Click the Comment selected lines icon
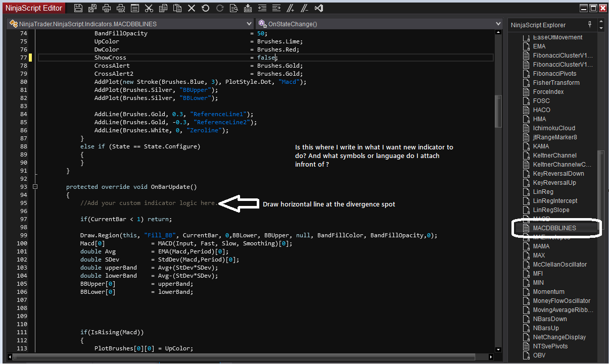Screen dimensions: 609x364 (290, 8)
